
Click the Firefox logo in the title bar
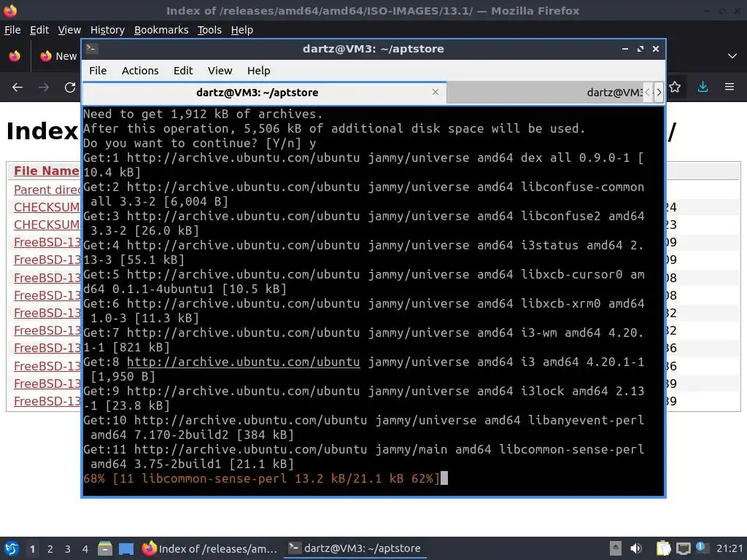[x=10, y=10]
